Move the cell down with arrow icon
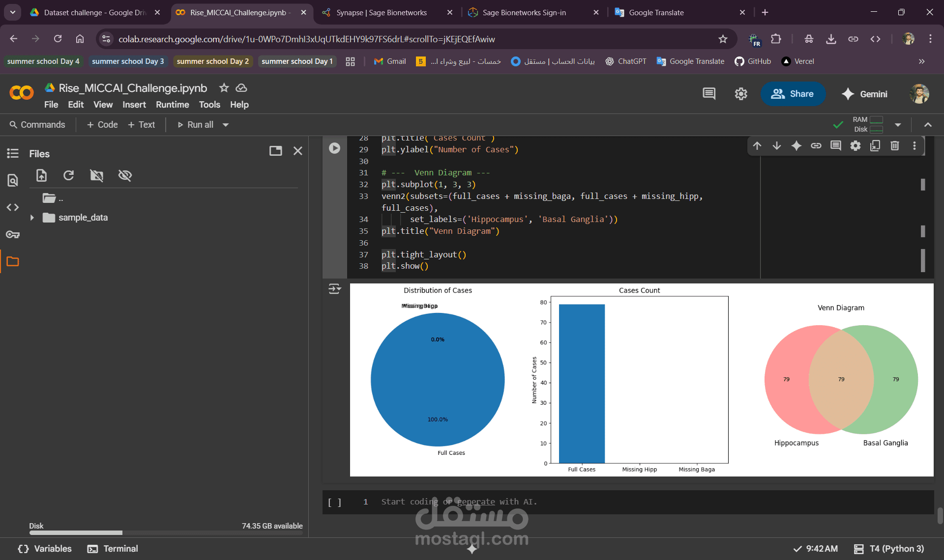 point(777,145)
